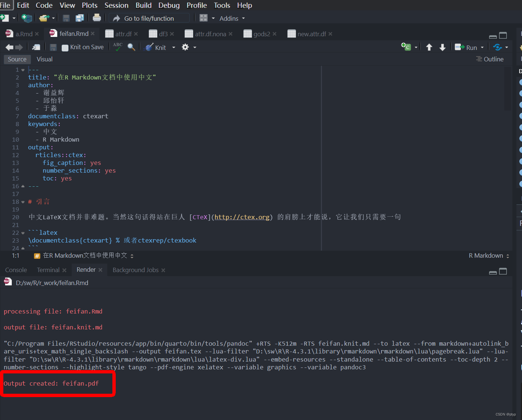Switch to the Console tab
Screen dimensions: 522x420
coord(16,270)
